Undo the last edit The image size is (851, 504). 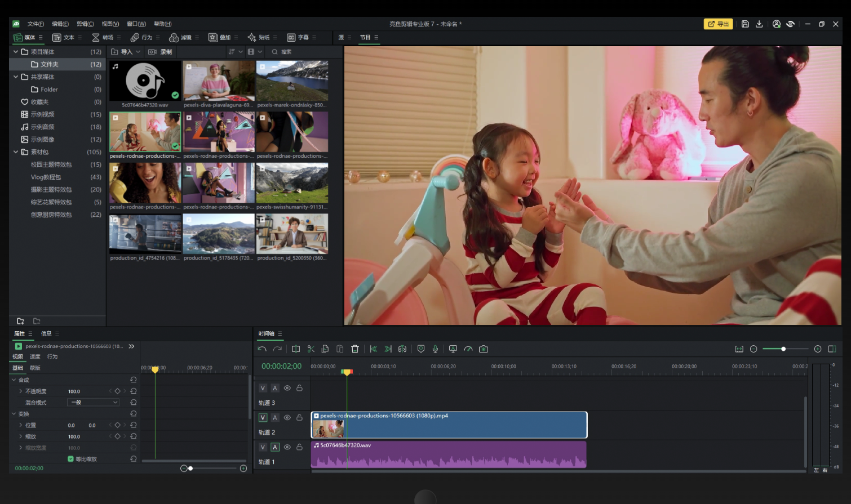click(262, 349)
